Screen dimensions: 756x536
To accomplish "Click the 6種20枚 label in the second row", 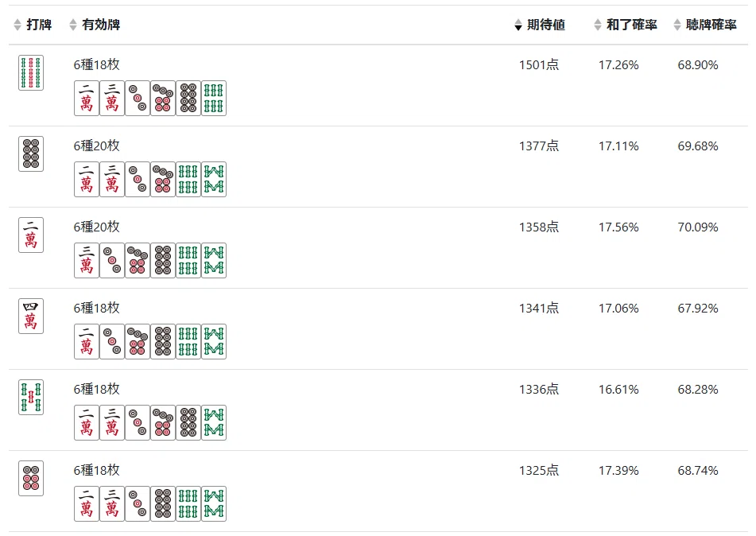I will pyautogui.click(x=96, y=146).
